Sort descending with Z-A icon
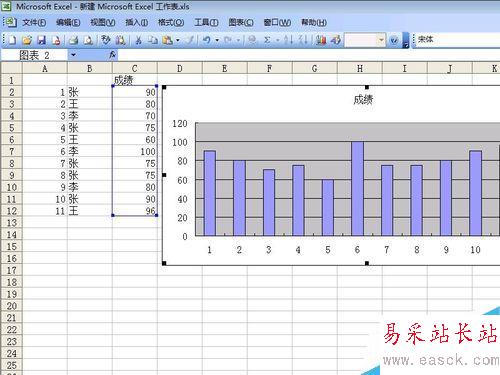Screen dimensions: 500x375 [303, 40]
